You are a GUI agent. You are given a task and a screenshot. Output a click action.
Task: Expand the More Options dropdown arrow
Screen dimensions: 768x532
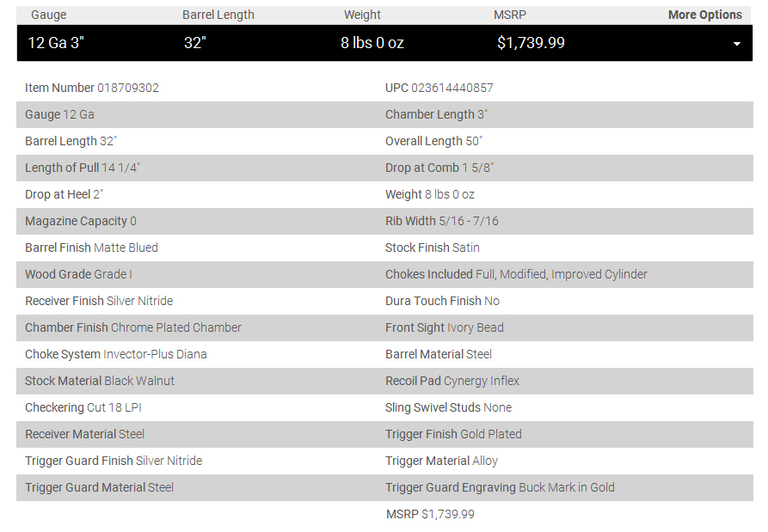737,44
